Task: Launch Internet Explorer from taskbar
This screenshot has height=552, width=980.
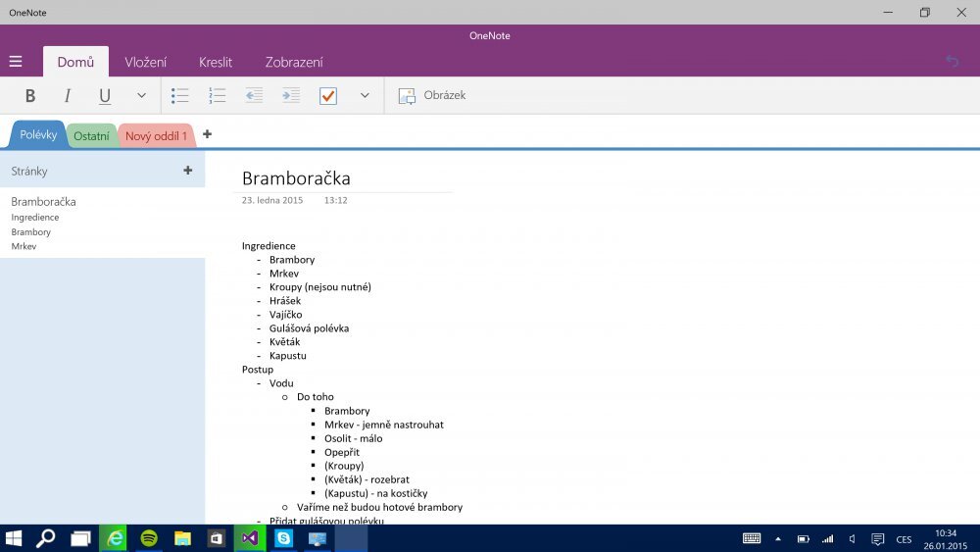Action: pos(115,538)
